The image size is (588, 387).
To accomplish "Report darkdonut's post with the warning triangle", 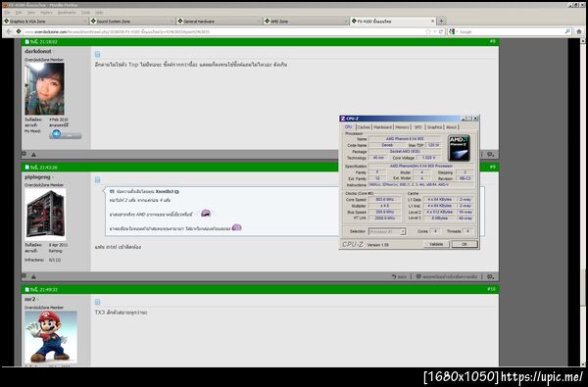I will (33, 154).
